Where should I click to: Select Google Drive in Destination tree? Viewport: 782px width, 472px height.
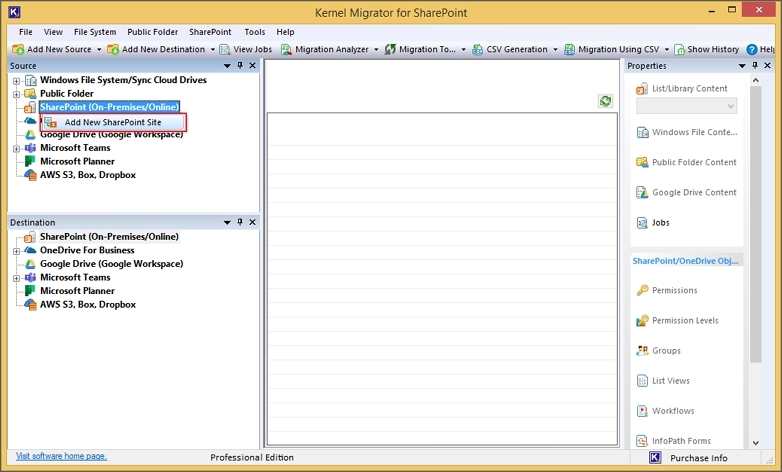[x=112, y=263]
